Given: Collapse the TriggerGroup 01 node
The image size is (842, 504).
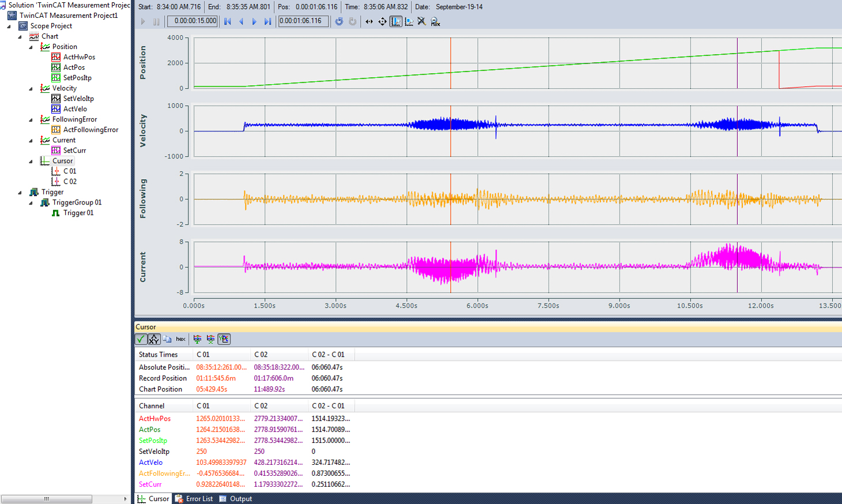Looking at the screenshot, I should point(31,203).
